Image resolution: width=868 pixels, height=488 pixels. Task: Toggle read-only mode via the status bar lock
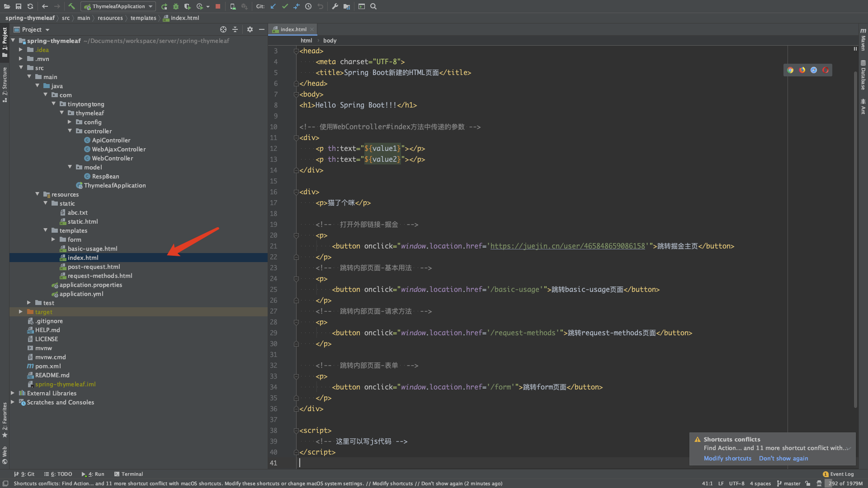(x=808, y=483)
